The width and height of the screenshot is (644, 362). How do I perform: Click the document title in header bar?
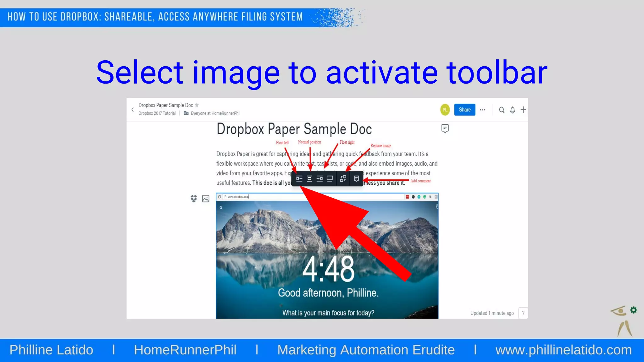(166, 105)
